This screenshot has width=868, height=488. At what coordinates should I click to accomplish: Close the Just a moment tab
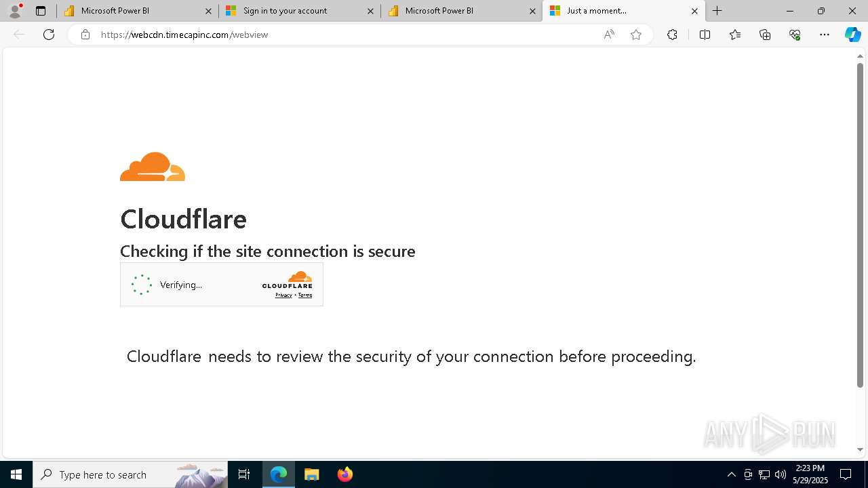click(x=694, y=11)
